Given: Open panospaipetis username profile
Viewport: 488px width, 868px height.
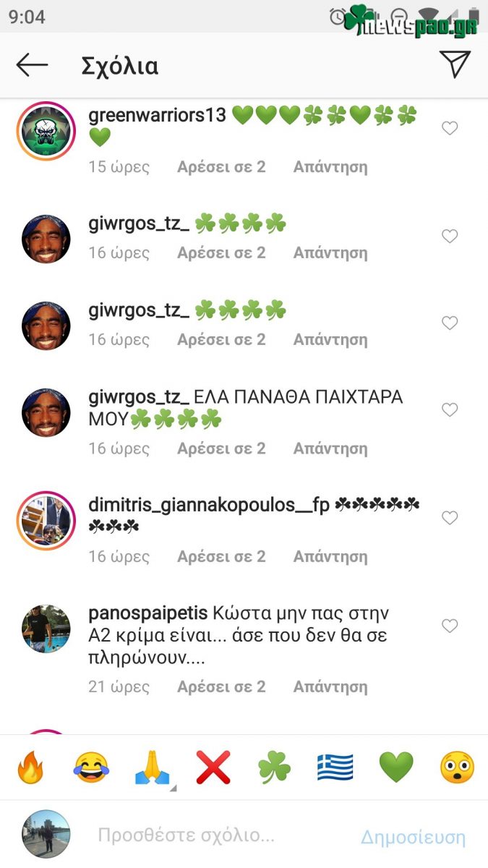Looking at the screenshot, I should pyautogui.click(x=147, y=615).
